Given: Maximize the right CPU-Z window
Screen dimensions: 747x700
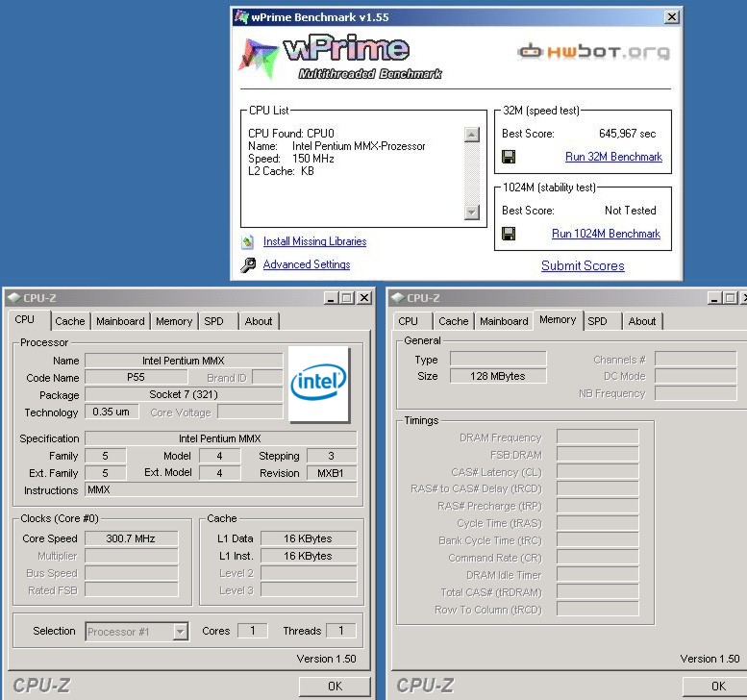Looking at the screenshot, I should pyautogui.click(x=731, y=298).
